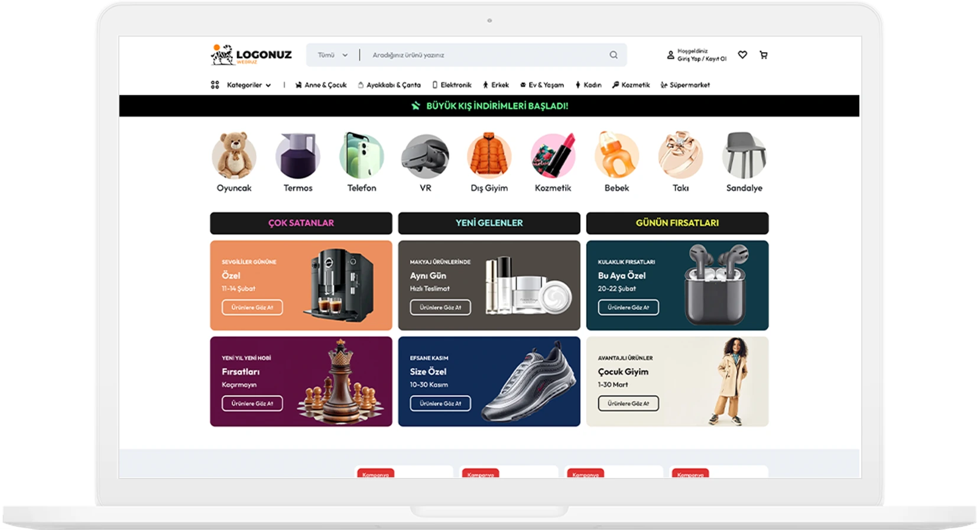Open the shopping cart icon

point(764,55)
